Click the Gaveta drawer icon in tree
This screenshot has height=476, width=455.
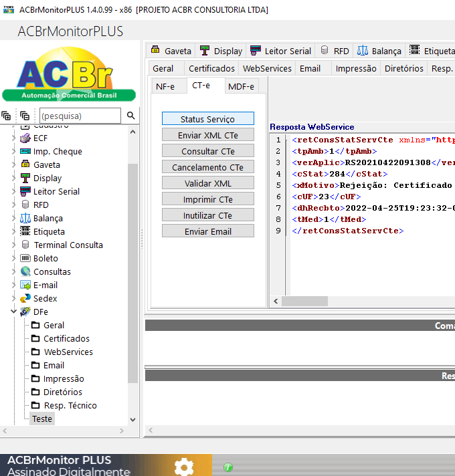click(x=25, y=164)
